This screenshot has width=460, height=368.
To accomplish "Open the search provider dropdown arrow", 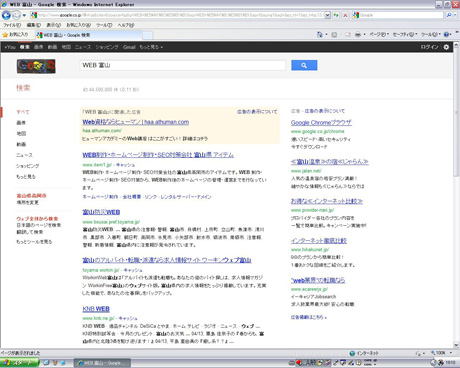I will click(x=455, y=15).
